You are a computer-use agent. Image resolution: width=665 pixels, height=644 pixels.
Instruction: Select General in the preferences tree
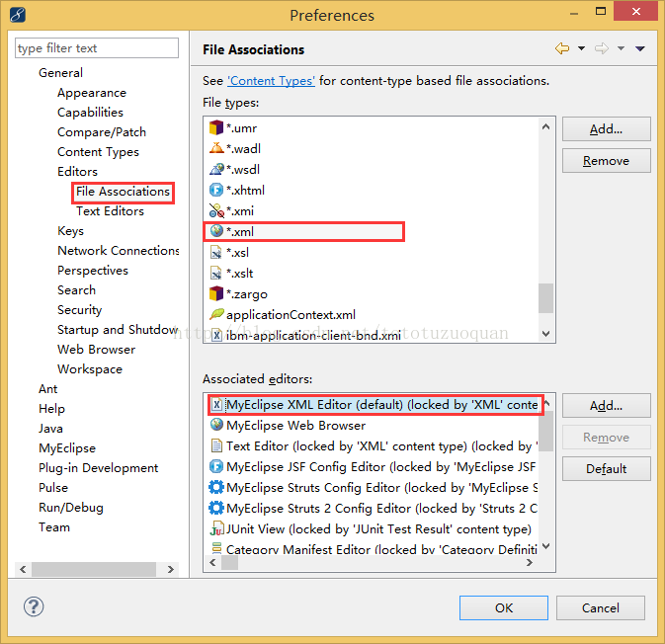[60, 73]
